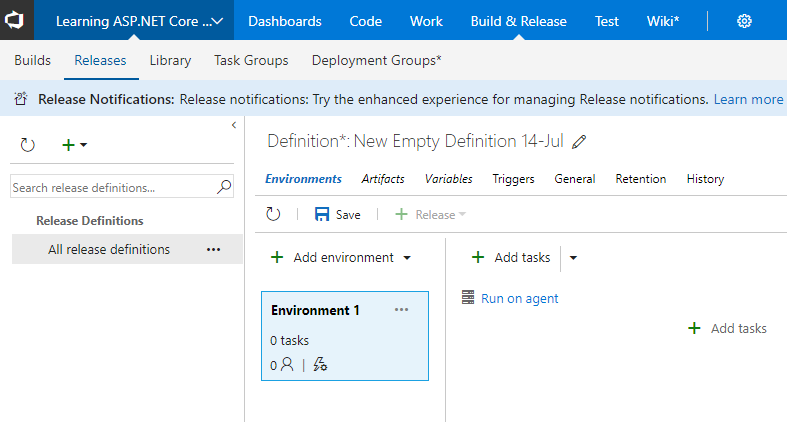This screenshot has height=422, width=787.
Task: Expand the new definition plus dropdown arrow
Action: pyautogui.click(x=83, y=145)
